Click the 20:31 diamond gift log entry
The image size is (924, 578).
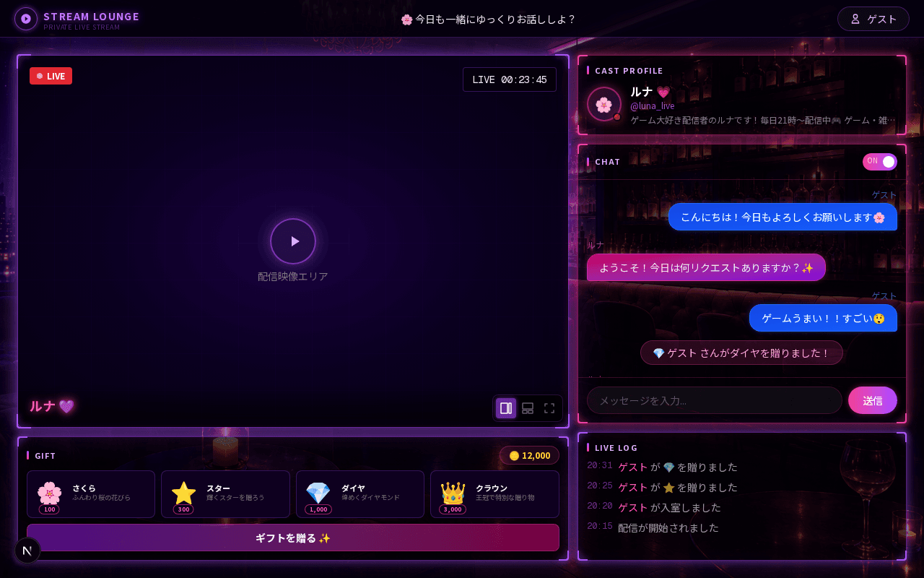coord(742,467)
